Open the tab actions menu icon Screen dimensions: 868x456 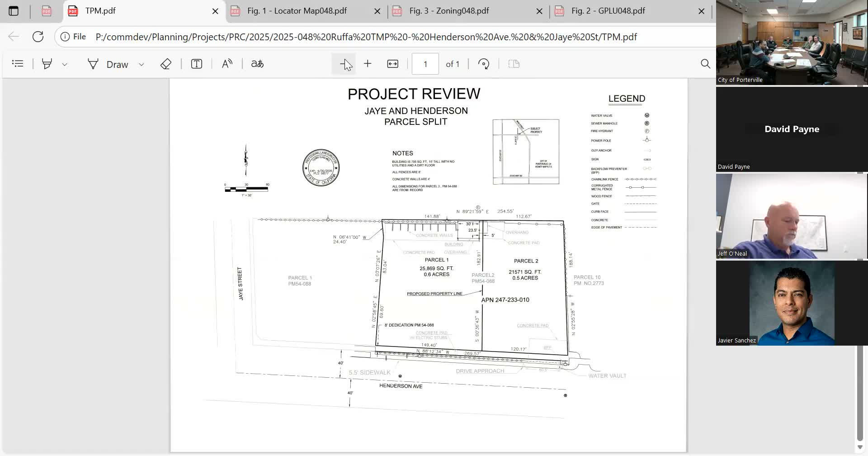coord(14,11)
